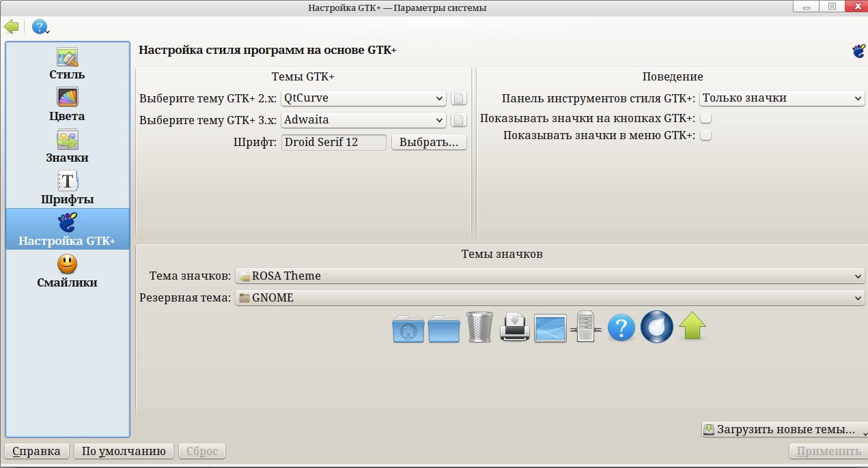Open the help question-mark toolbar icon
The width and height of the screenshot is (868, 468).
point(40,27)
